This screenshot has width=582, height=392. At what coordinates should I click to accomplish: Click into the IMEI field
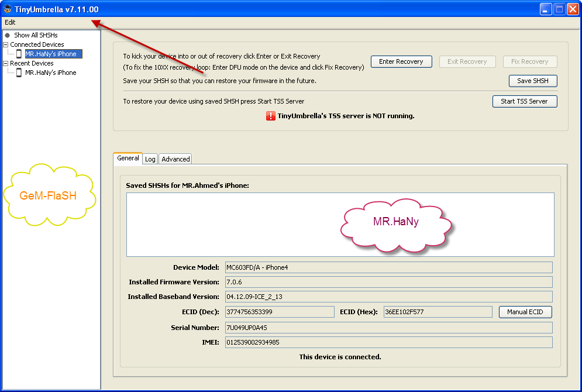click(388, 342)
